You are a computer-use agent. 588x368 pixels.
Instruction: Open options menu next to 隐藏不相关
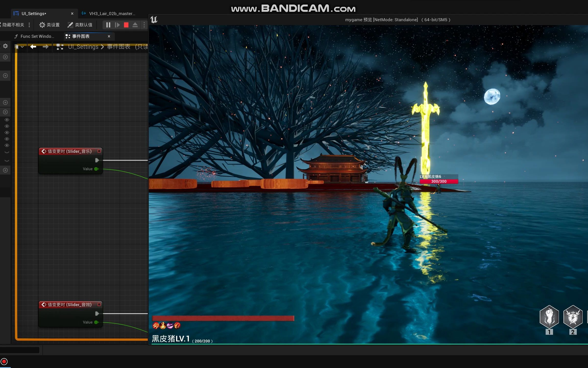29,25
